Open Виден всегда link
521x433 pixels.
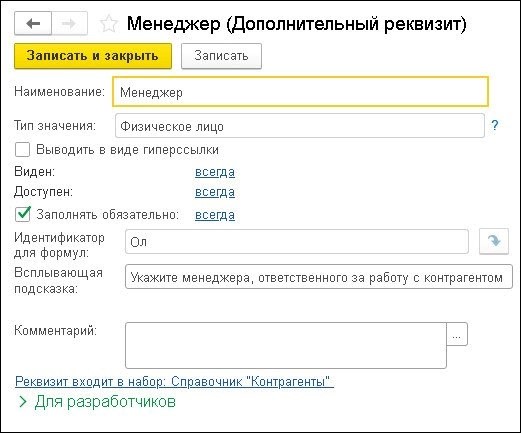(215, 172)
